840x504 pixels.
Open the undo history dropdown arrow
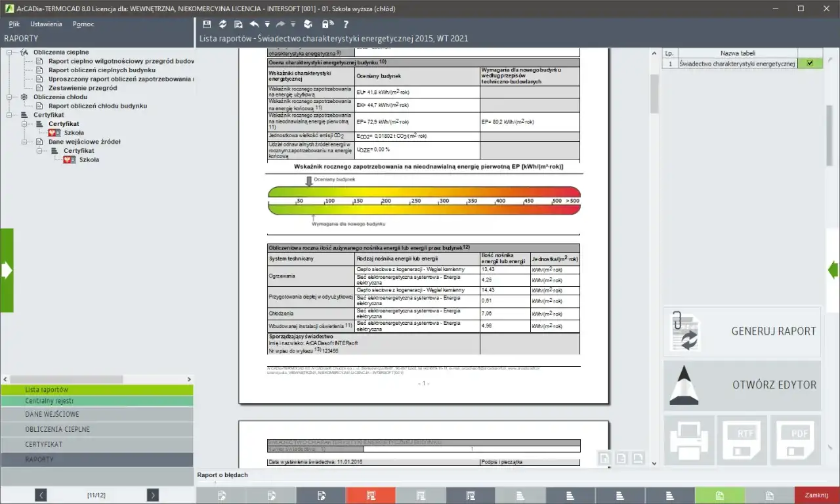click(267, 24)
